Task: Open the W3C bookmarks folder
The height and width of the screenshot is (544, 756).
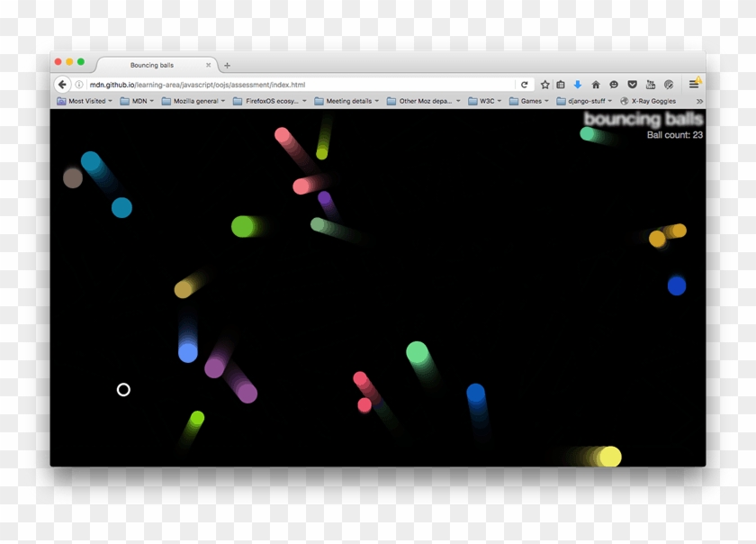Action: 486,101
